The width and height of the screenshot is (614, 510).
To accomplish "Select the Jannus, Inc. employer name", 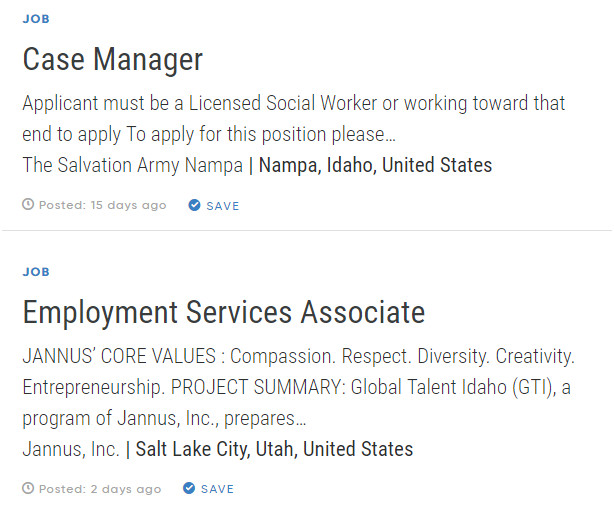I will coord(71,449).
